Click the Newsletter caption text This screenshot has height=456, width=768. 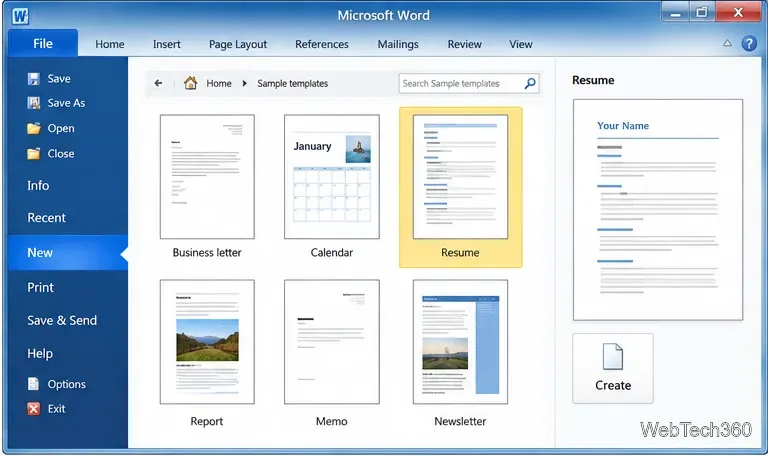click(x=460, y=421)
